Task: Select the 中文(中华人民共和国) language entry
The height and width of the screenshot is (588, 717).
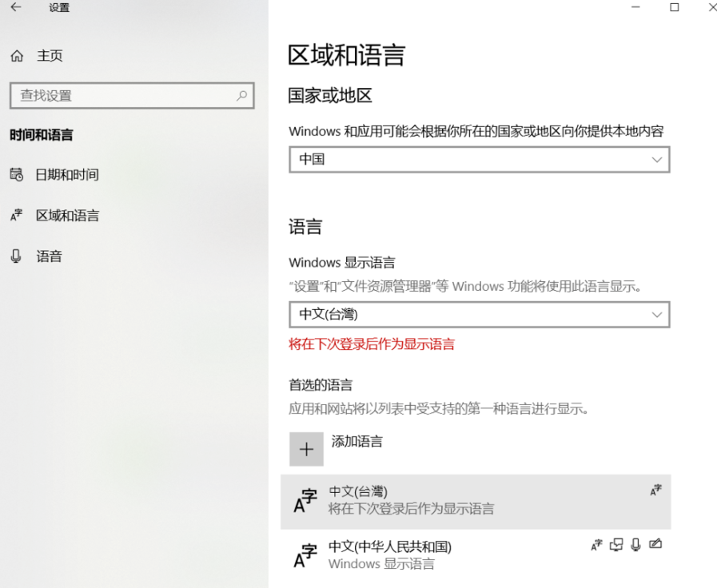Action: tap(476, 556)
